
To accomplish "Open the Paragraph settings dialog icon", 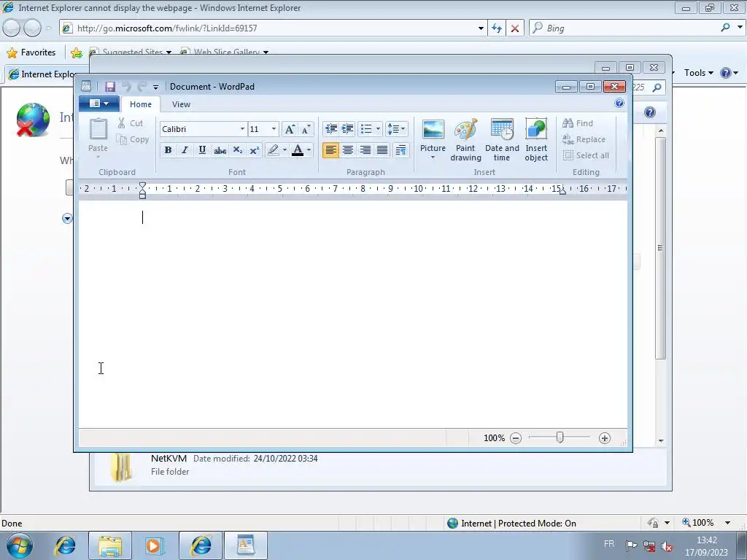I will pos(400,150).
